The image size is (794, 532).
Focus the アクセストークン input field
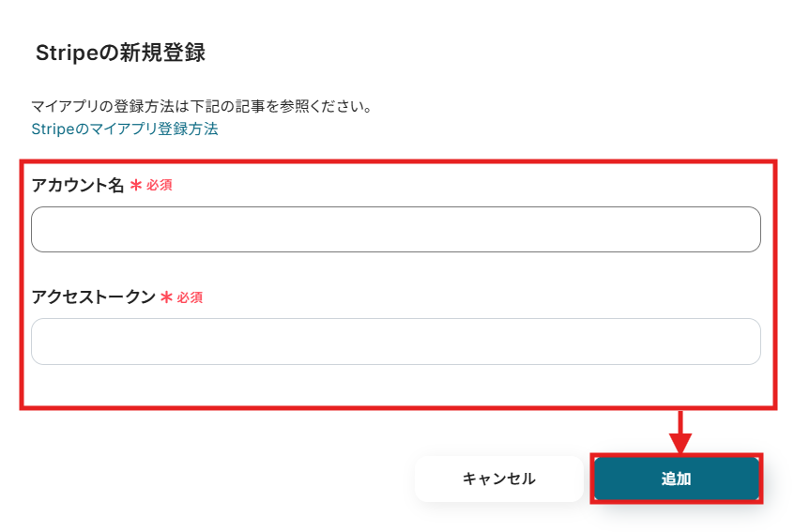click(395, 342)
